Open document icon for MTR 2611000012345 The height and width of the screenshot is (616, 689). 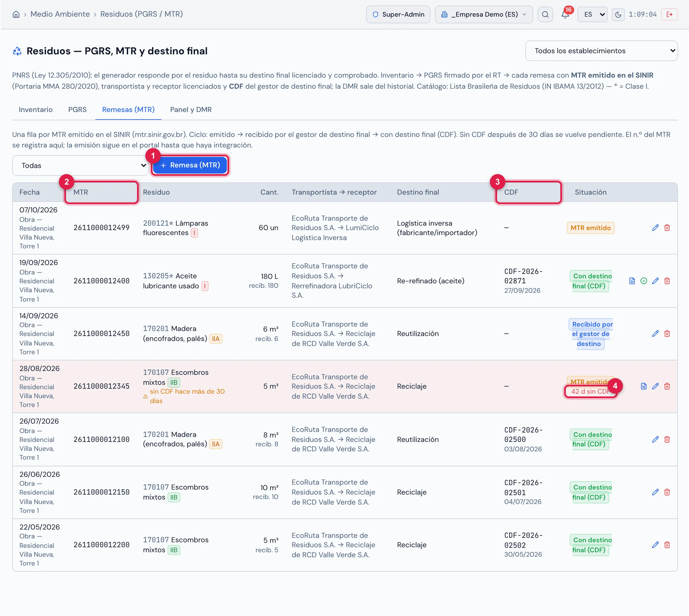[644, 386]
